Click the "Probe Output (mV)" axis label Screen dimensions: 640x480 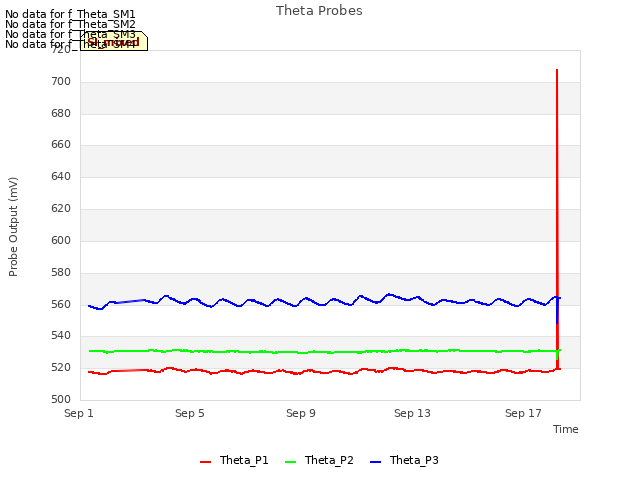(13, 227)
